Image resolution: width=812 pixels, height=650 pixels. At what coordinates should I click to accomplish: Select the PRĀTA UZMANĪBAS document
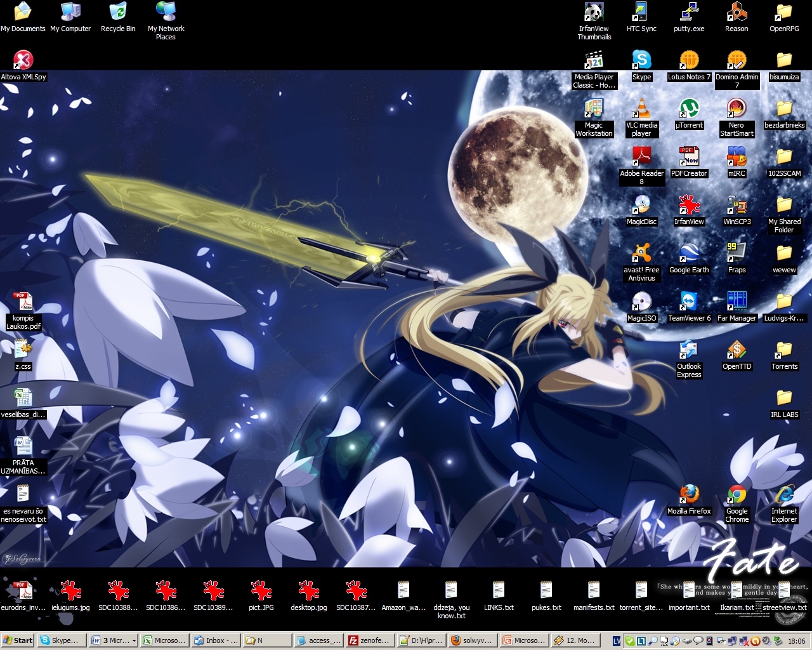pyautogui.click(x=23, y=455)
